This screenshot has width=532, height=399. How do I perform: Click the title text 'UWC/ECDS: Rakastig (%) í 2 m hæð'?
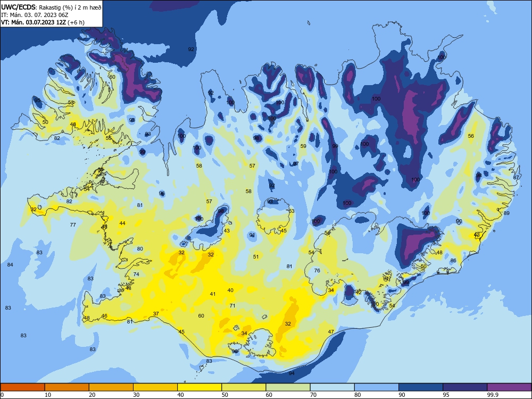[51, 7]
